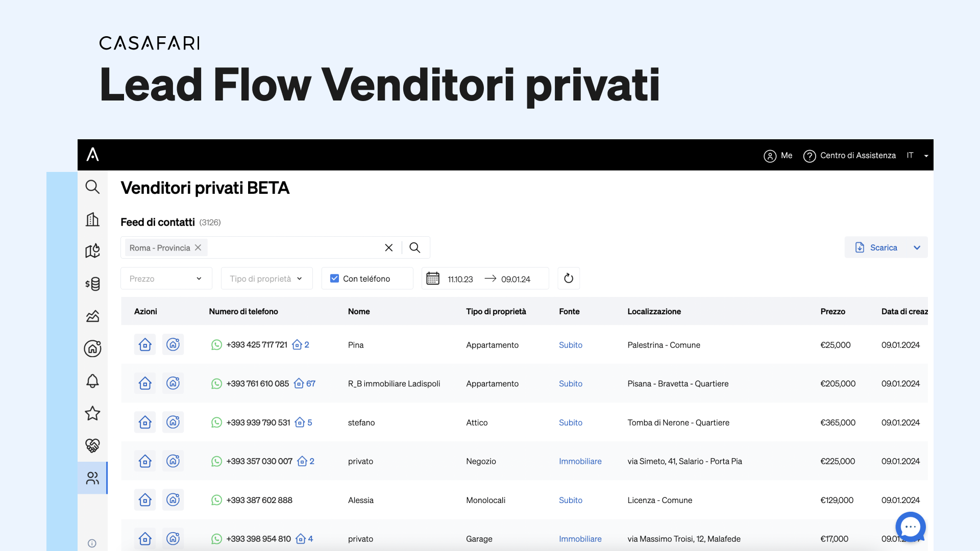Open the Subito link for Tomba di Nerone
Screen dimensions: 980x551
tap(571, 422)
